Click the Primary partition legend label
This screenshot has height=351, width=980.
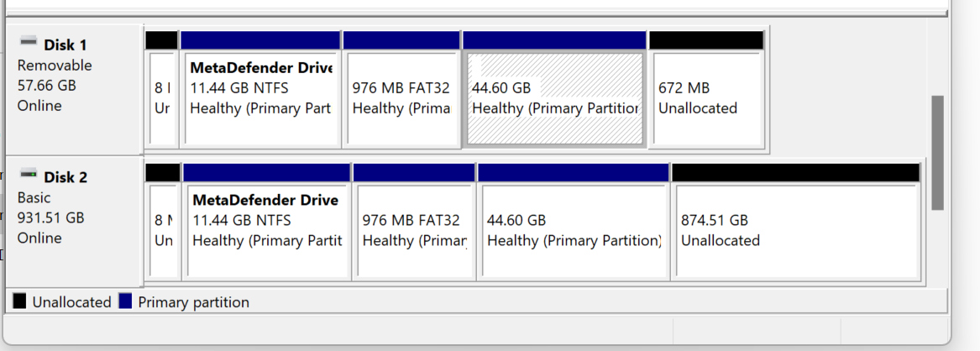tap(194, 302)
